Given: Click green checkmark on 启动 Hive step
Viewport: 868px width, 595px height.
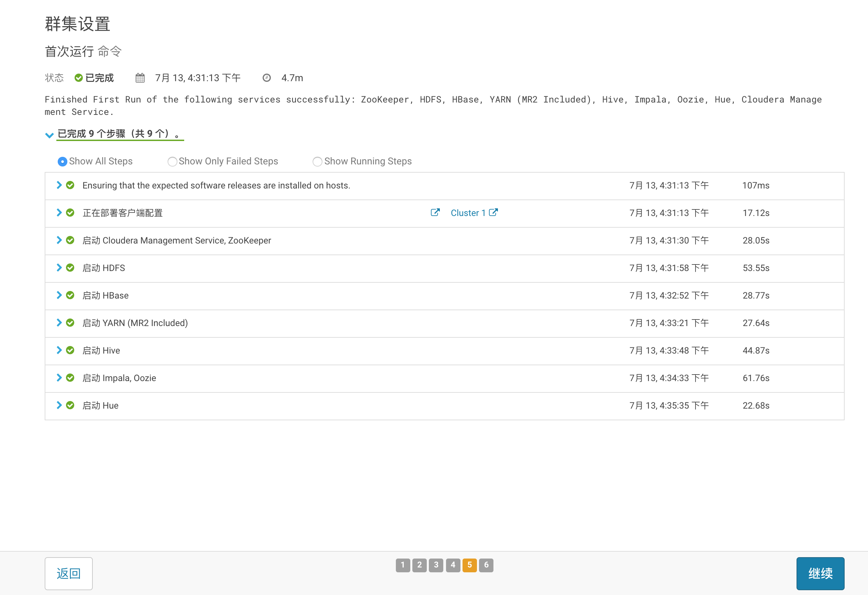Looking at the screenshot, I should tap(70, 350).
